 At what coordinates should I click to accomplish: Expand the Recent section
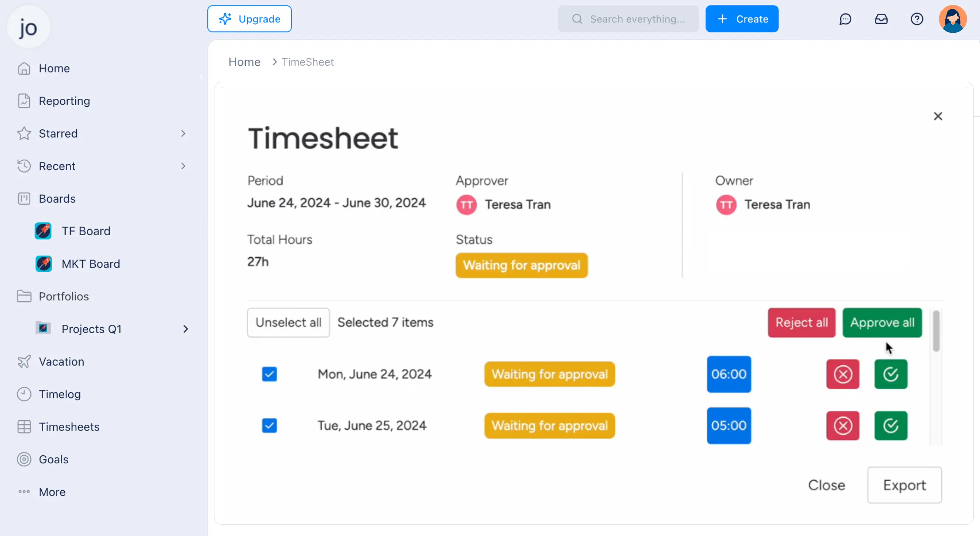coord(183,166)
